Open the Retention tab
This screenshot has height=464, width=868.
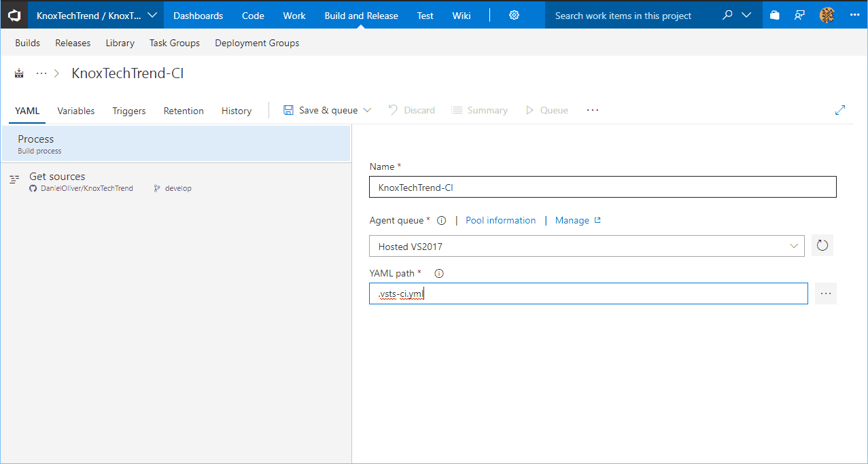[x=184, y=111]
